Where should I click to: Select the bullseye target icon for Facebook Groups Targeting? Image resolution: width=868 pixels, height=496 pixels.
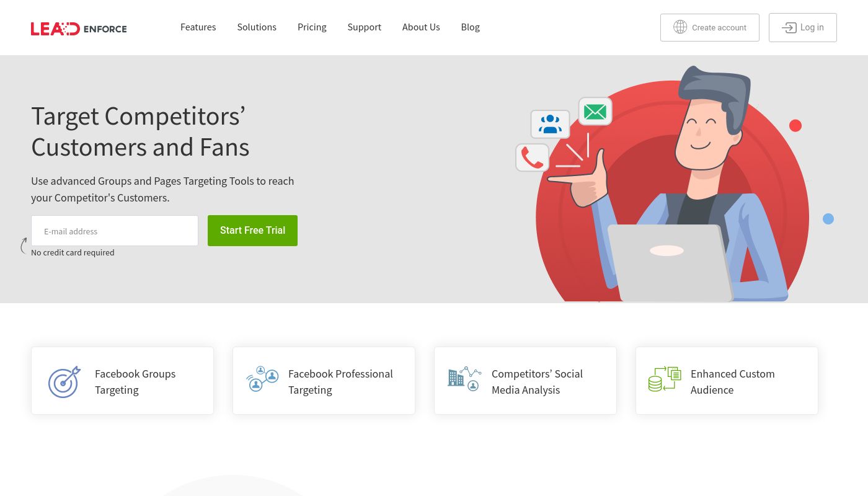[64, 382]
